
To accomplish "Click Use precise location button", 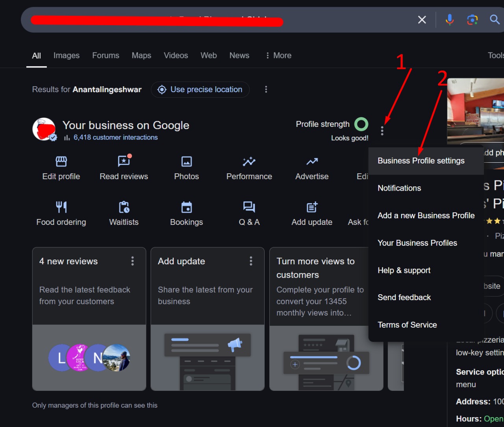I will tap(200, 89).
